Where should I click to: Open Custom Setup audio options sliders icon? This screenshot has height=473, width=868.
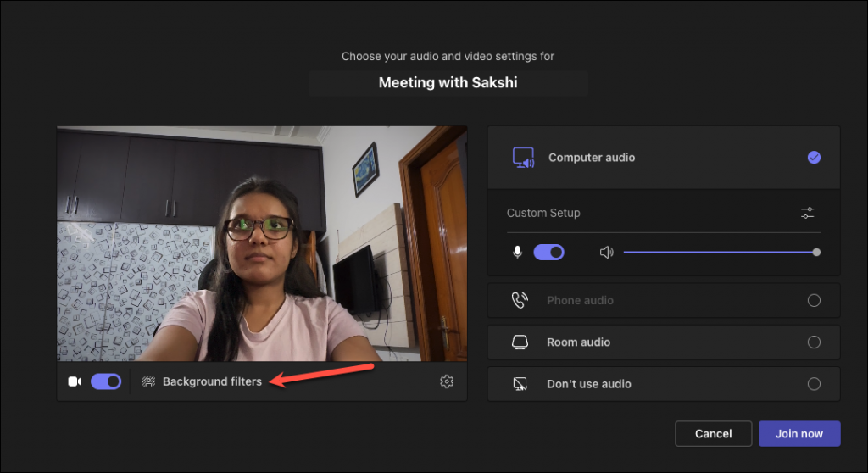point(808,213)
